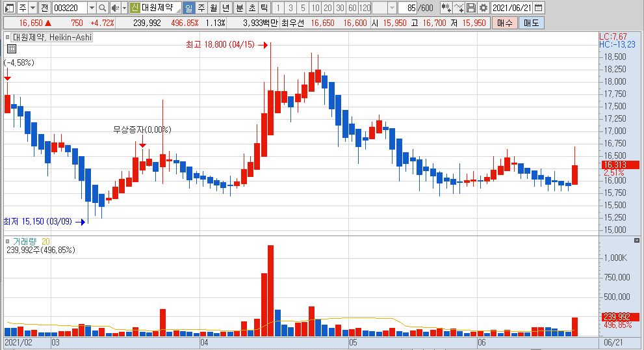Viewport: 644px width, 350px height.
Task: Open stock search magnifier icon
Action: (x=103, y=7)
